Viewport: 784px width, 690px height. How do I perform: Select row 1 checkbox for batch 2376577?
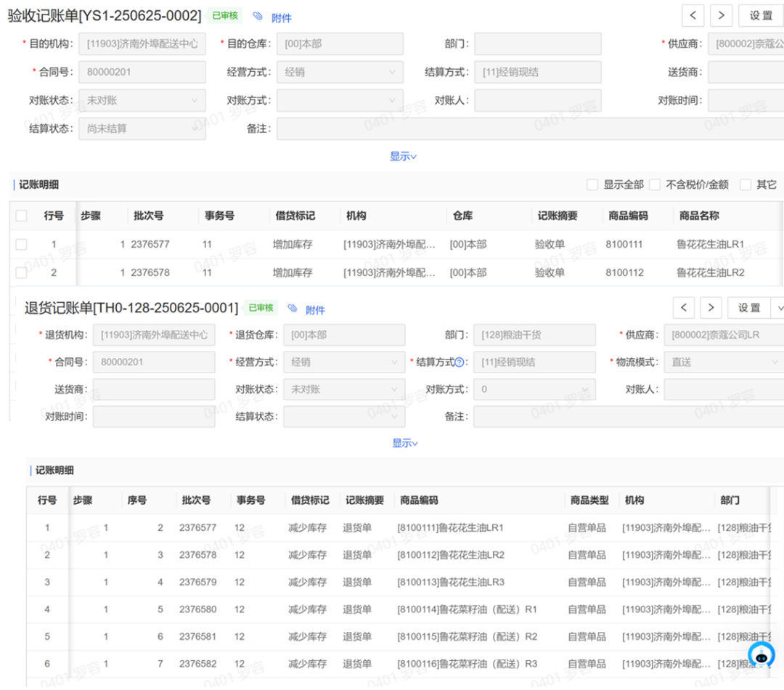tap(21, 245)
